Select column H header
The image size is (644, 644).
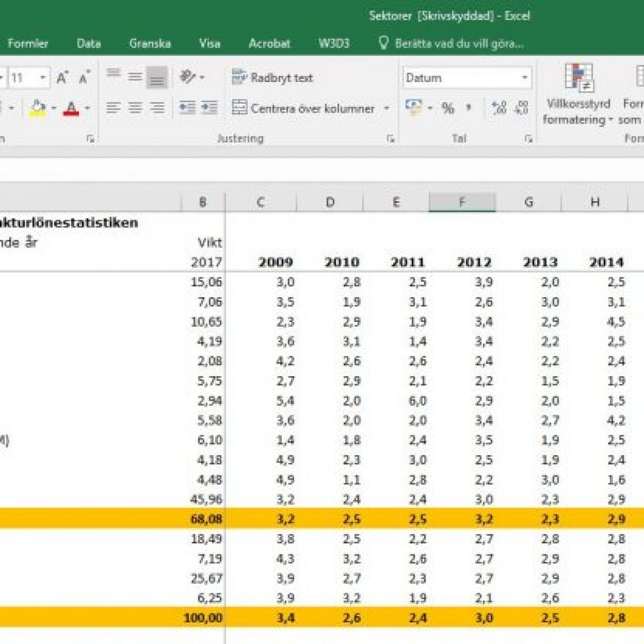[x=595, y=202]
